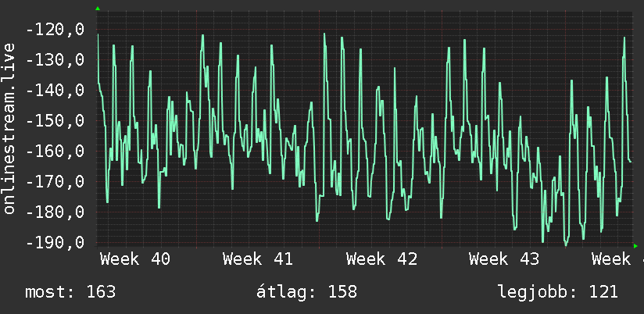644x314 pixels.
Task: Click the 'legjobb: 121' statistic
Action: coord(558,292)
